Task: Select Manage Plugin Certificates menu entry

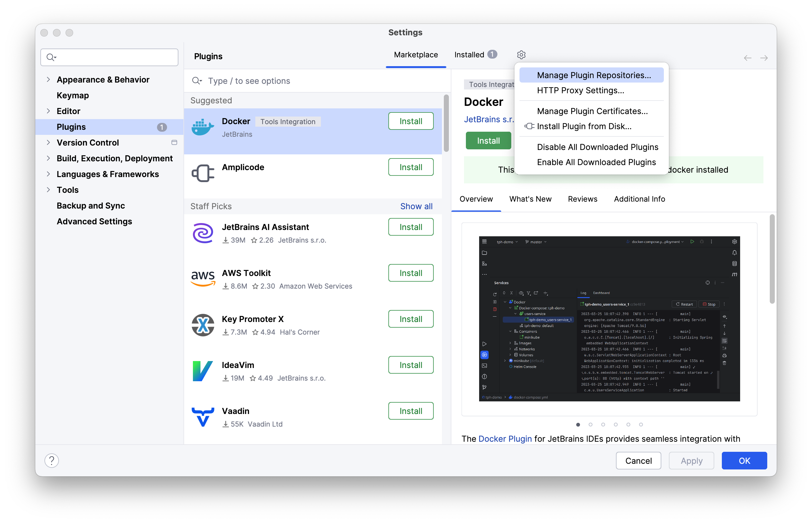Action: click(591, 111)
